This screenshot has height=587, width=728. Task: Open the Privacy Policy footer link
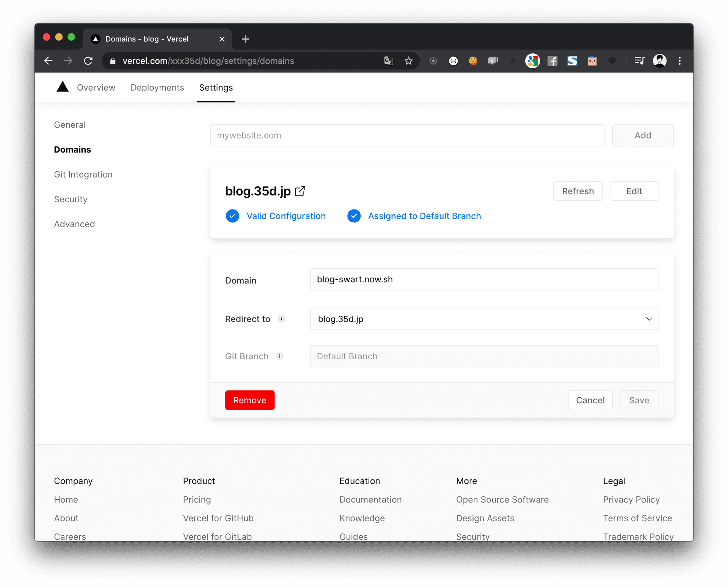coord(631,499)
